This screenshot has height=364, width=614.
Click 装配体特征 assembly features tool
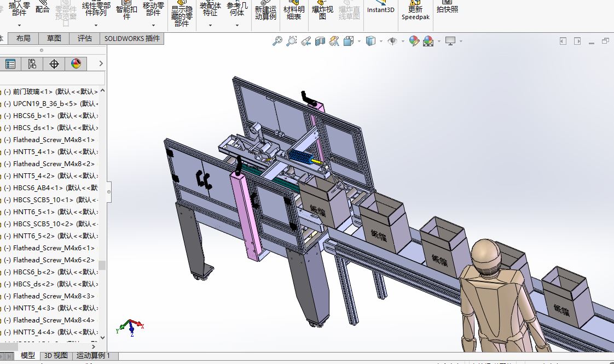[x=210, y=9]
